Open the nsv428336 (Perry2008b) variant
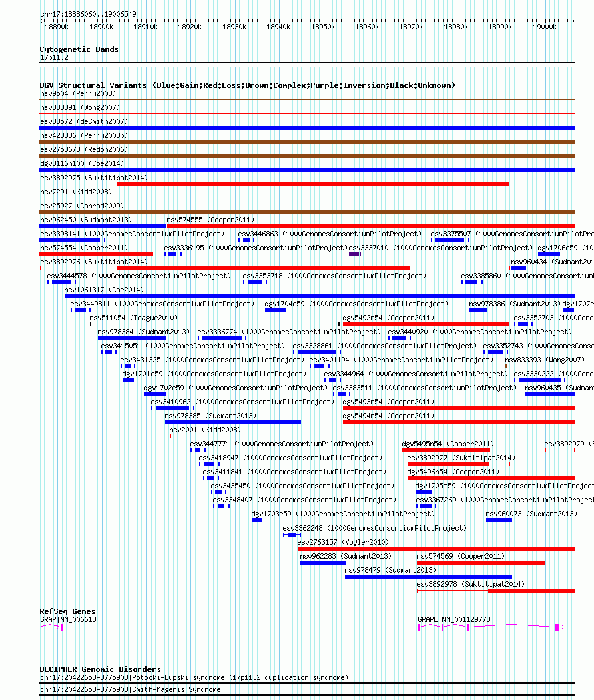 84,135
